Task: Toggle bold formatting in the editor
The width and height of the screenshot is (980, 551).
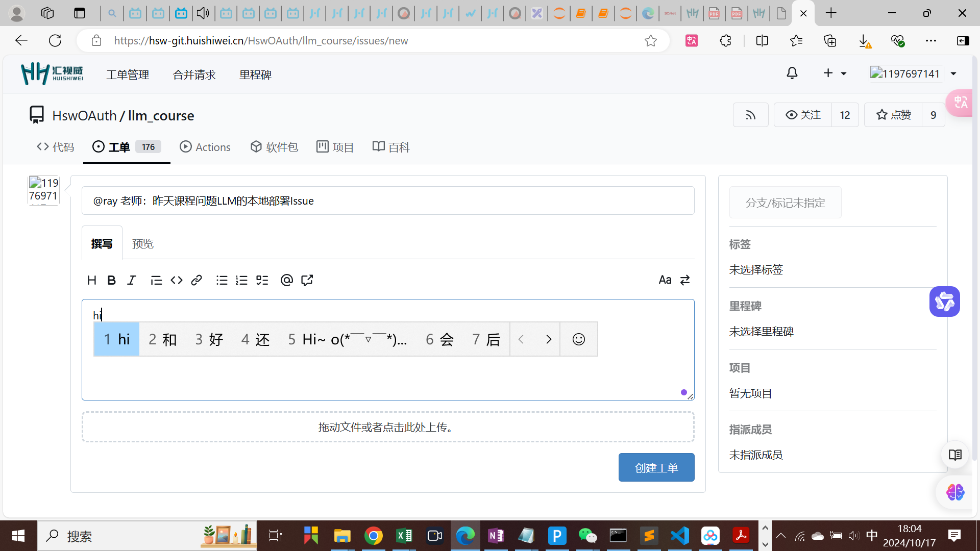Action: tap(111, 280)
